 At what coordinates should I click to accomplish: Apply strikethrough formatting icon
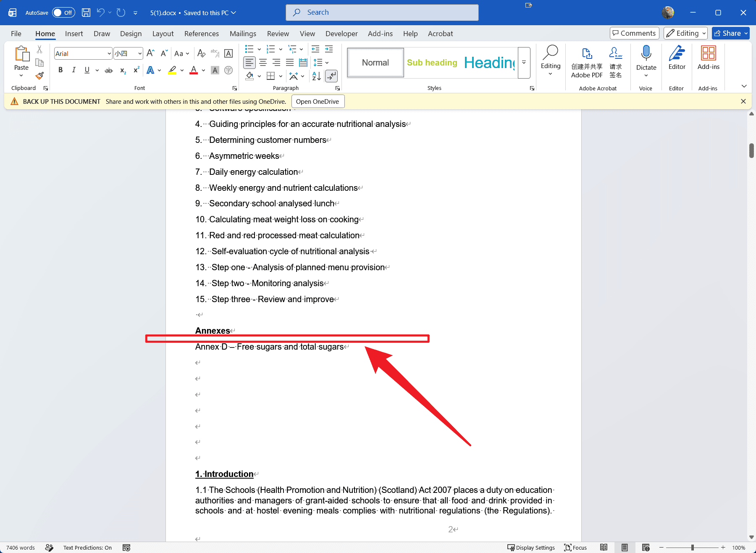109,70
